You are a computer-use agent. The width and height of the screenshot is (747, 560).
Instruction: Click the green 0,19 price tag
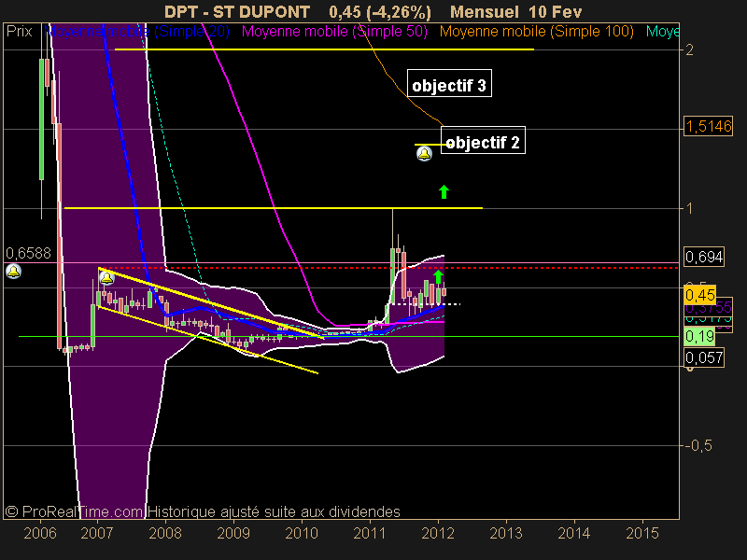click(x=699, y=337)
